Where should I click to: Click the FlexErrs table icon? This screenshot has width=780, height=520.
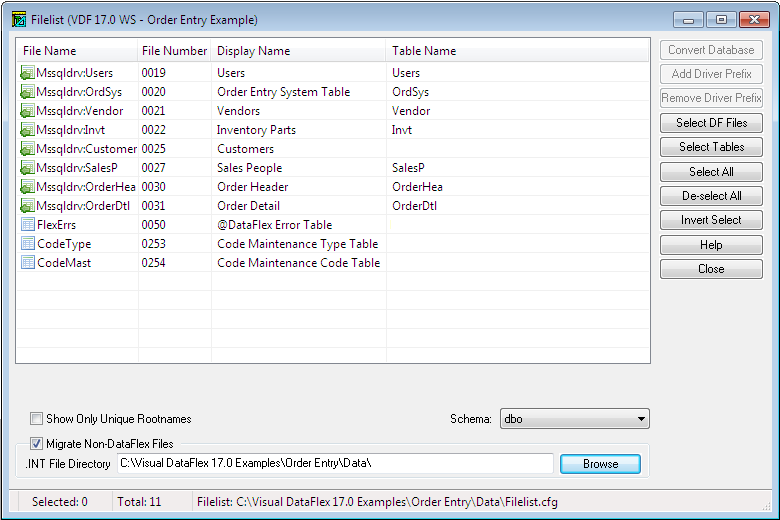(x=27, y=225)
